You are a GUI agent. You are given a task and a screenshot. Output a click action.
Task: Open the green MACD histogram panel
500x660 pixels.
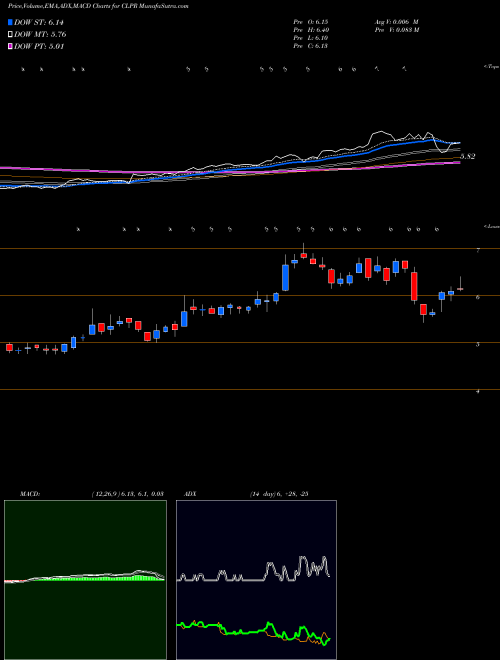85,580
